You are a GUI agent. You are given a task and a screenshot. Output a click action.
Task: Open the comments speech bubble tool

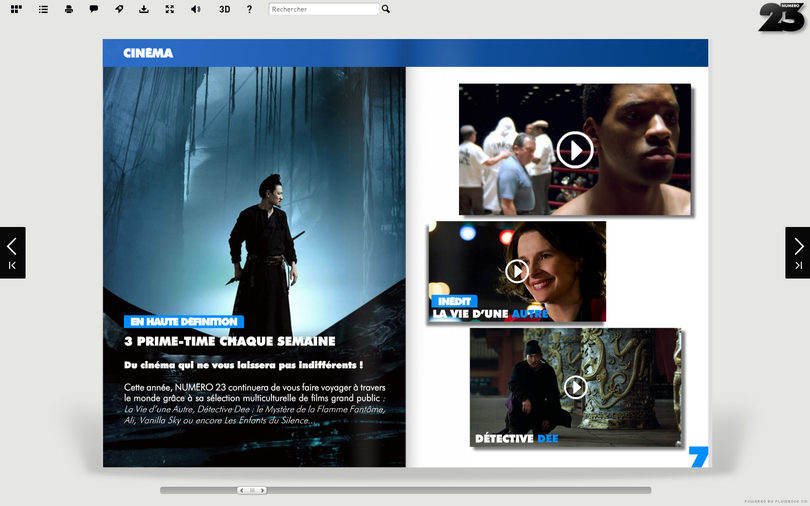click(x=94, y=9)
